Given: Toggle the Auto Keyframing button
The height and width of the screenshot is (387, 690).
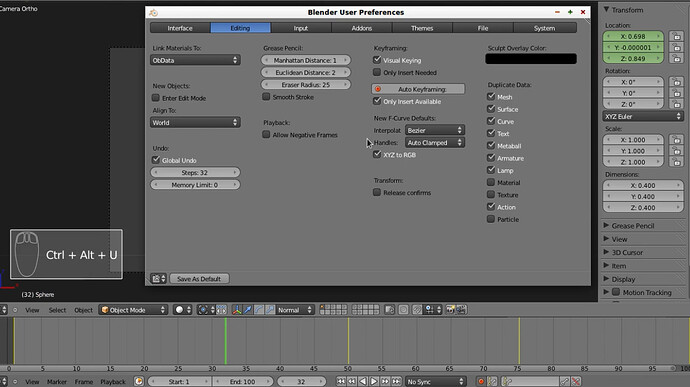Looking at the screenshot, I should pyautogui.click(x=418, y=89).
